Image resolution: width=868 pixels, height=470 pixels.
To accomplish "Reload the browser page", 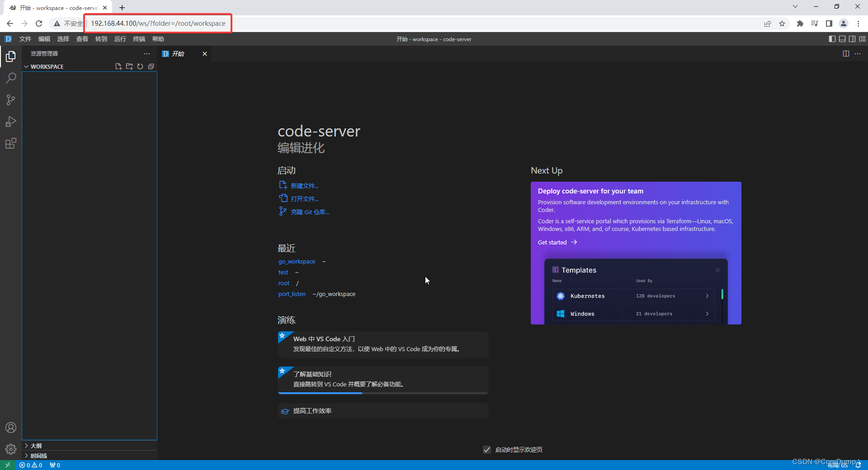I will pos(39,23).
